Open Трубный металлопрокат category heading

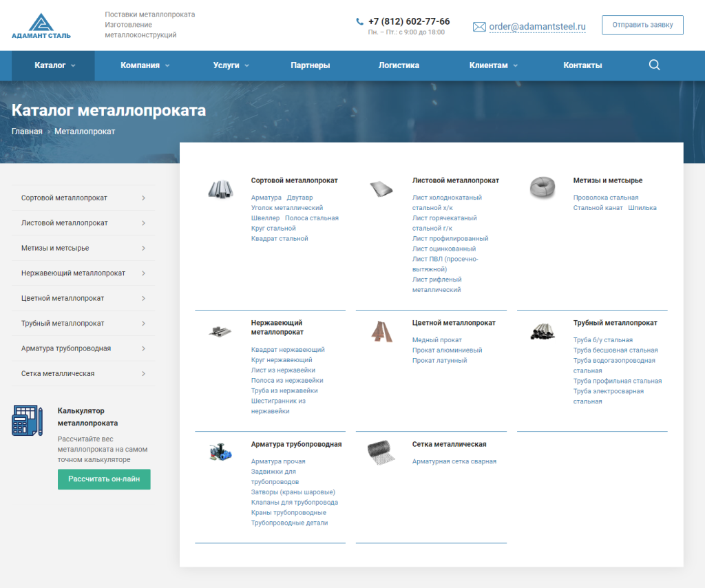(x=615, y=323)
